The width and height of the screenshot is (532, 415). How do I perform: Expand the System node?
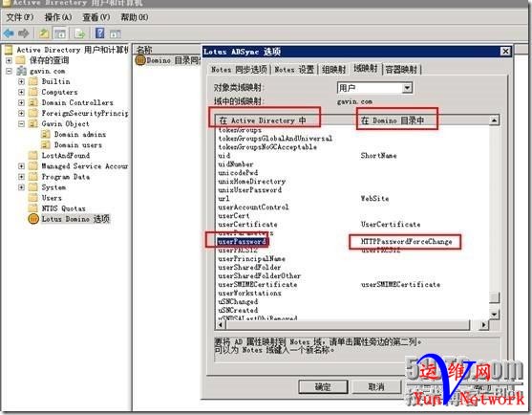21,187
